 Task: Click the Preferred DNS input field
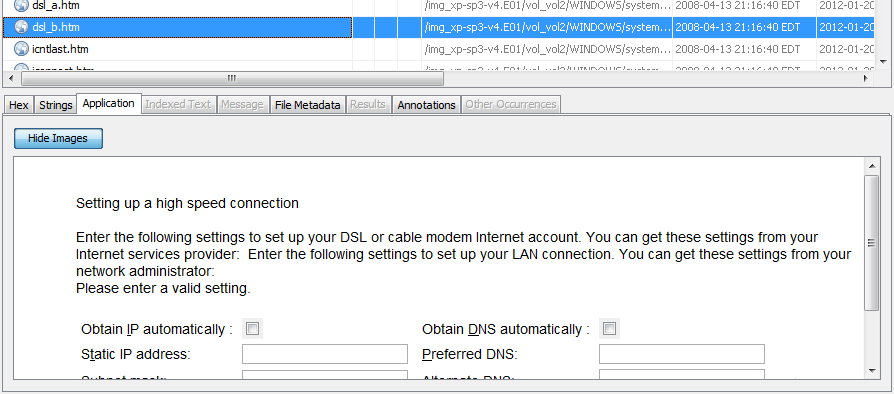tap(681, 354)
